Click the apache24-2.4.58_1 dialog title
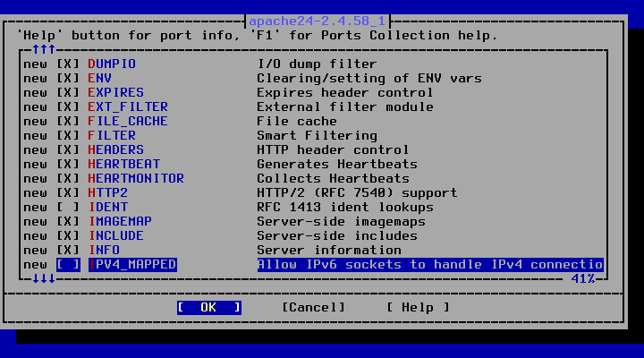Image resolution: width=644 pixels, height=358 pixels. pyautogui.click(x=317, y=21)
